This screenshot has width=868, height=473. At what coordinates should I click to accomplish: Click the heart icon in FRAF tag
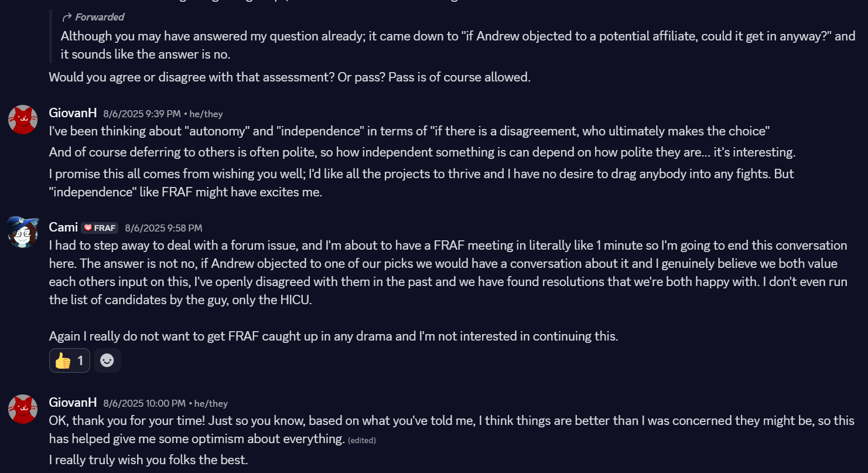pos(88,228)
